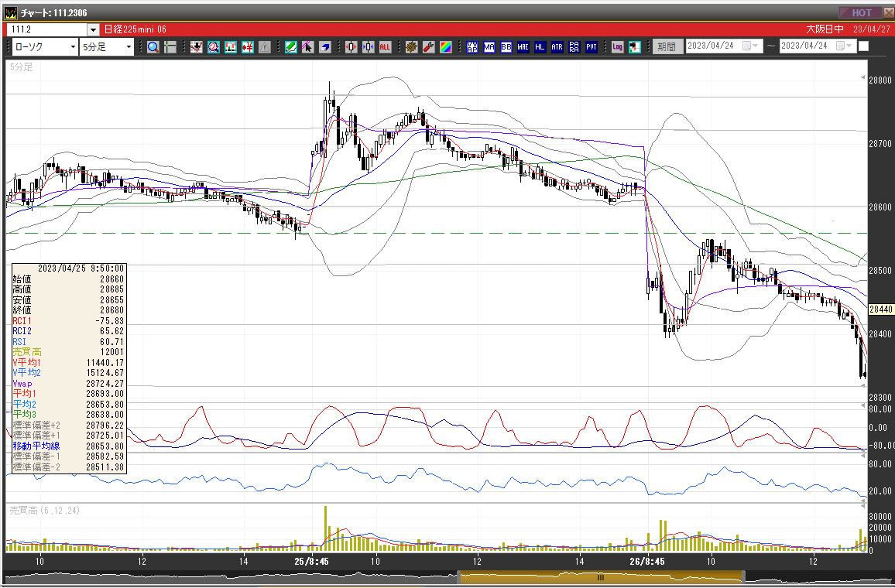Open the end date calendar dropdown
The width and height of the screenshot is (895, 588).
844,46
